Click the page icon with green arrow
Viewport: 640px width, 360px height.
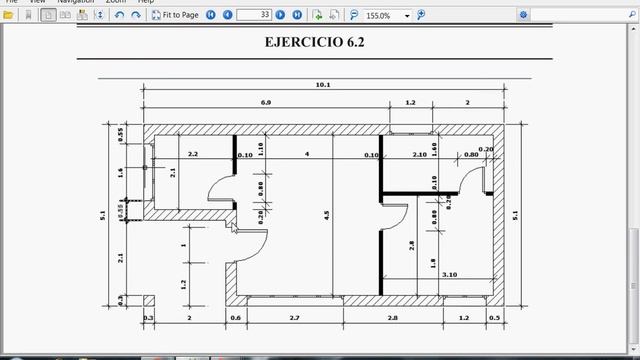click(x=317, y=15)
